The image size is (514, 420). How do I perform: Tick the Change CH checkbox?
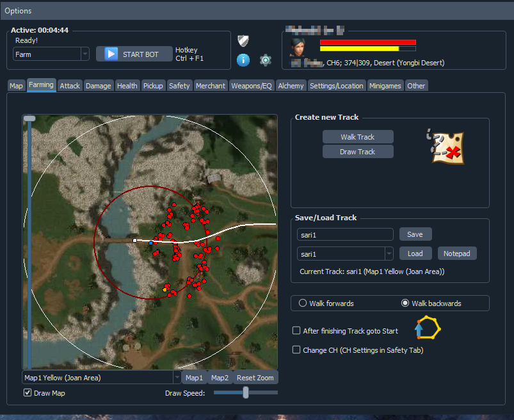click(x=296, y=350)
